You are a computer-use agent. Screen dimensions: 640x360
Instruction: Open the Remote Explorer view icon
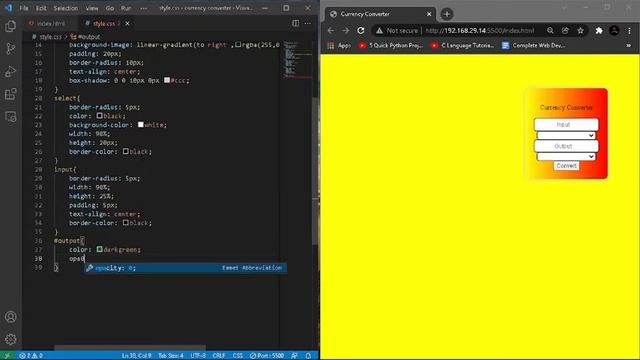(x=11, y=117)
